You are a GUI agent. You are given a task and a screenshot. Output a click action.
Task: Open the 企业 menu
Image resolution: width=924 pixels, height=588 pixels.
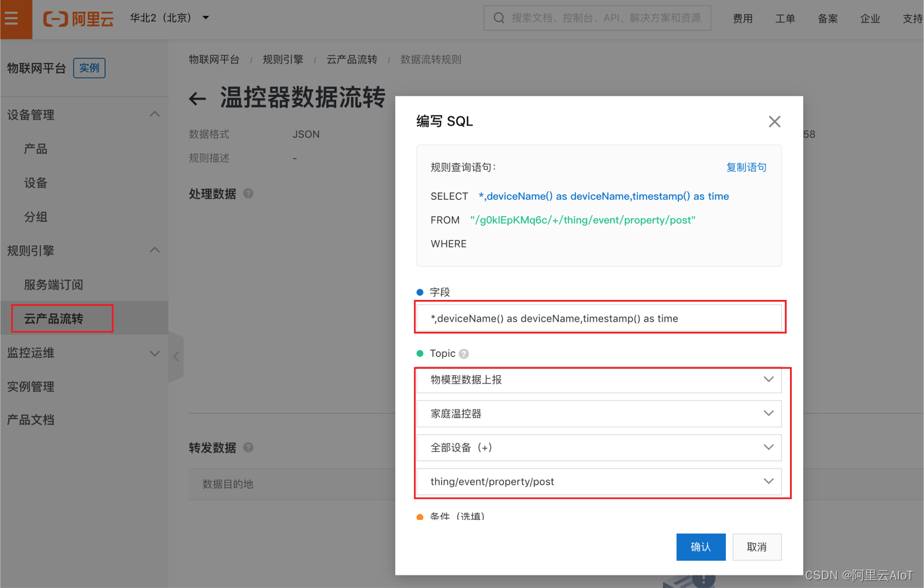(x=870, y=18)
